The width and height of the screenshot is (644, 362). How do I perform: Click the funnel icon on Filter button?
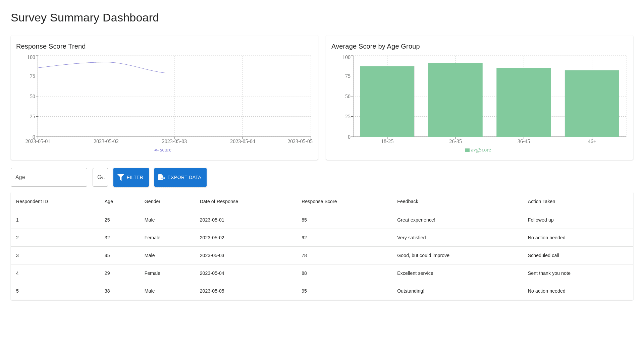(121, 177)
